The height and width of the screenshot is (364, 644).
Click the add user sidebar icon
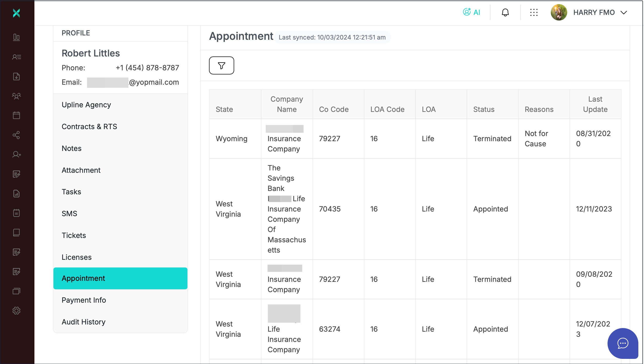(x=16, y=154)
